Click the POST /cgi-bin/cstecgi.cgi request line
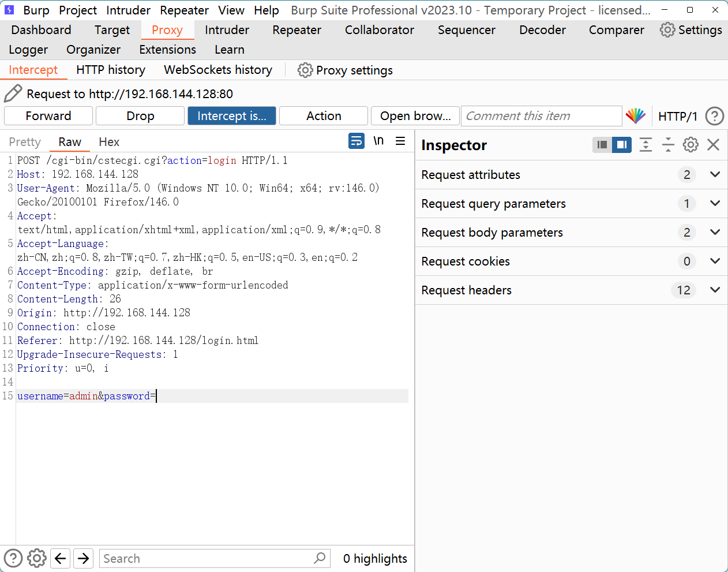 point(152,160)
